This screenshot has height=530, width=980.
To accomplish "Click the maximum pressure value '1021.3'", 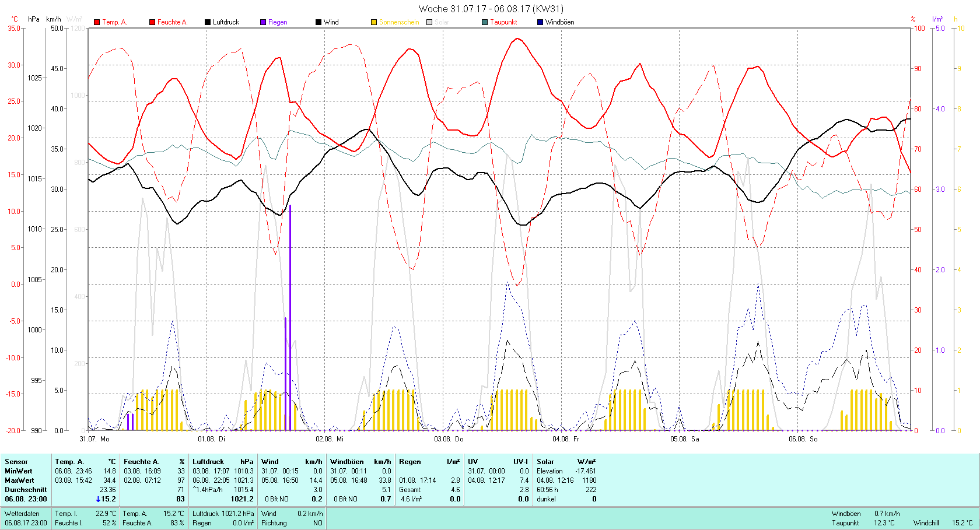I will [x=244, y=480].
